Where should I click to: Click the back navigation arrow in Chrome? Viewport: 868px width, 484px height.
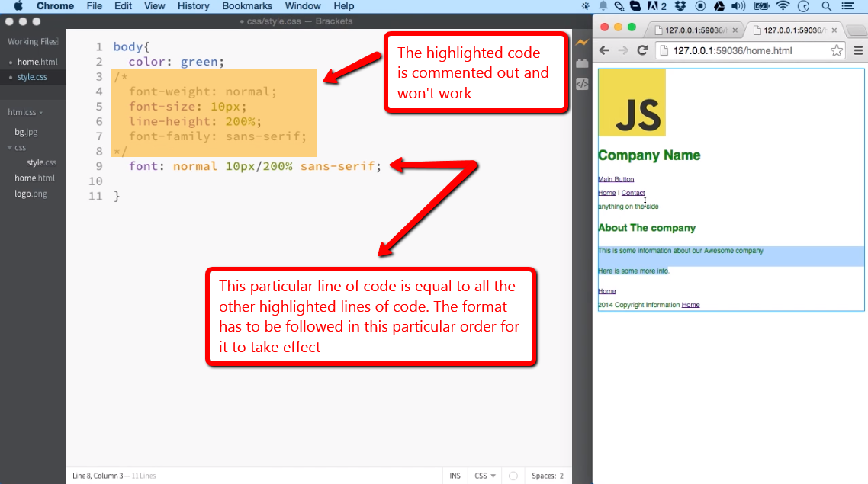[x=603, y=50]
